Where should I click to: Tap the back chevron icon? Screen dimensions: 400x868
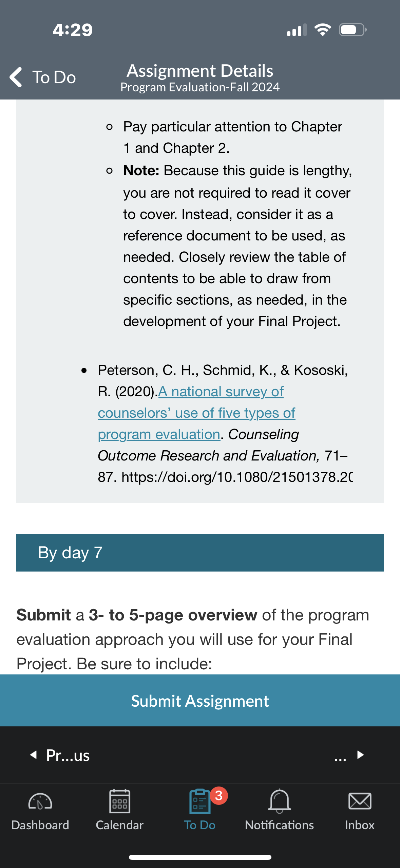(x=16, y=77)
